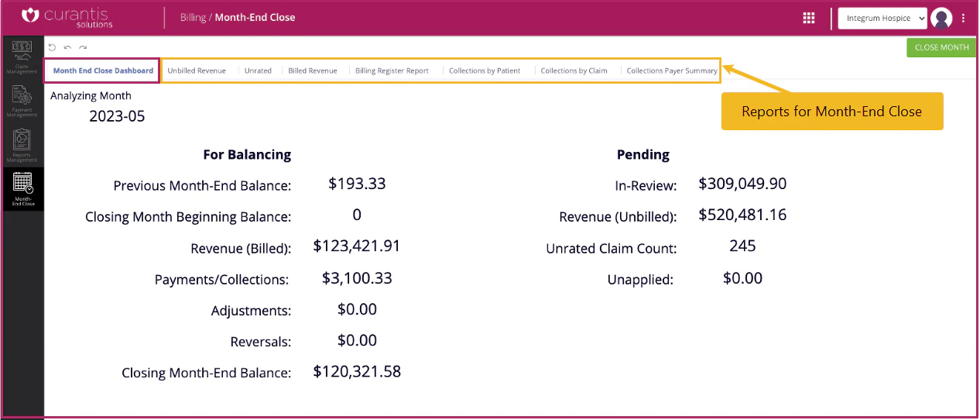This screenshot has width=980, height=420.
Task: Open the user profile avatar
Action: (x=941, y=18)
